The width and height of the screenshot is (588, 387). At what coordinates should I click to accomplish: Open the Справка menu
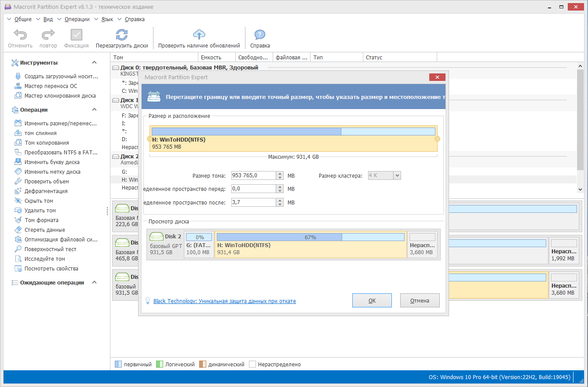[x=135, y=19]
